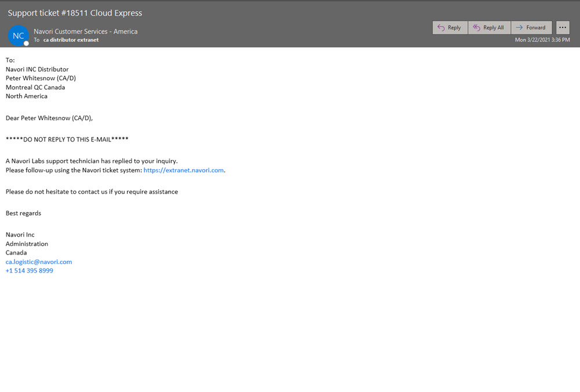
Task: Click the phone number +1 514 395 8999
Action: pyautogui.click(x=30, y=271)
